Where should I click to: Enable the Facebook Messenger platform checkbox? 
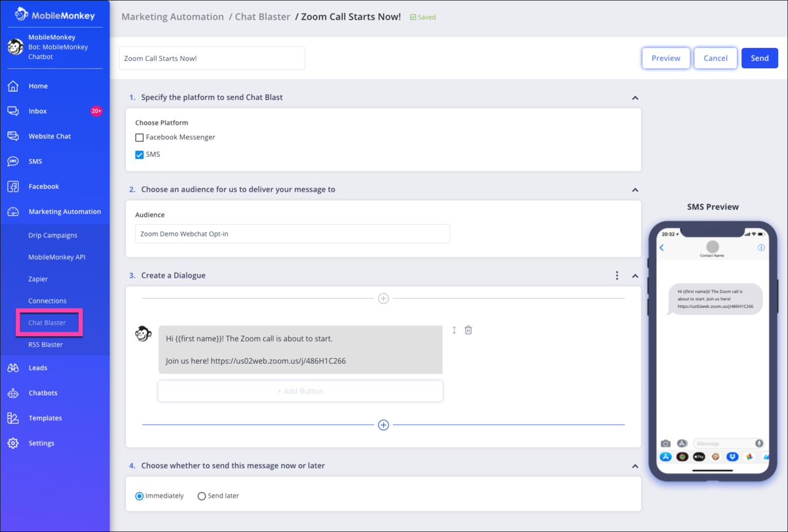(x=139, y=137)
